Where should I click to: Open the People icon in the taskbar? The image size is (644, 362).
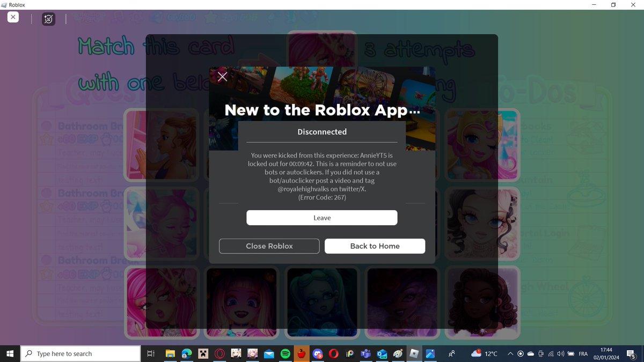click(x=452, y=353)
